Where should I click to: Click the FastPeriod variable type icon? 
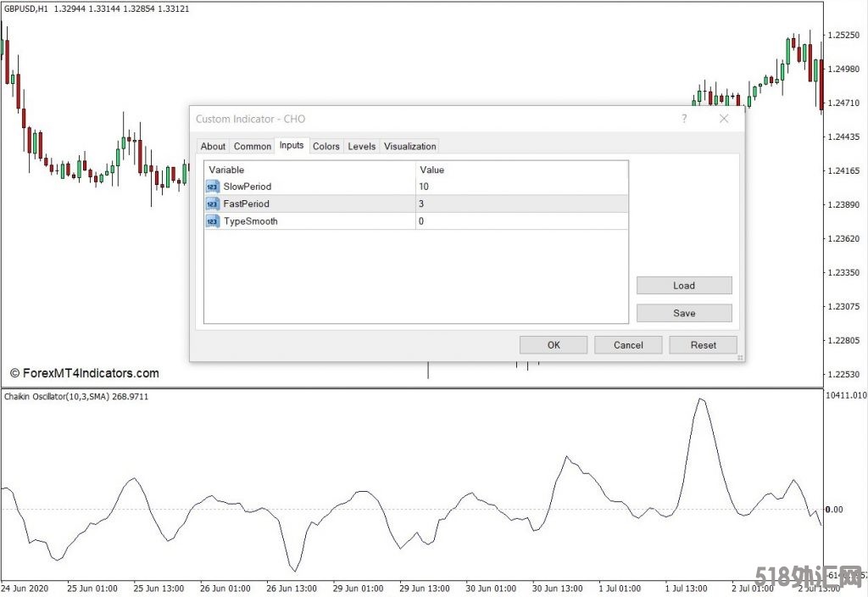point(213,204)
